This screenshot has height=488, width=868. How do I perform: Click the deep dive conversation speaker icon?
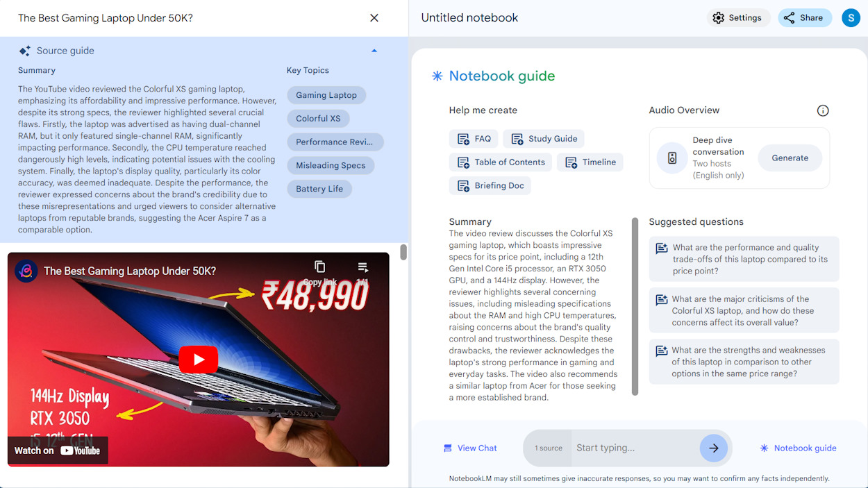point(671,158)
